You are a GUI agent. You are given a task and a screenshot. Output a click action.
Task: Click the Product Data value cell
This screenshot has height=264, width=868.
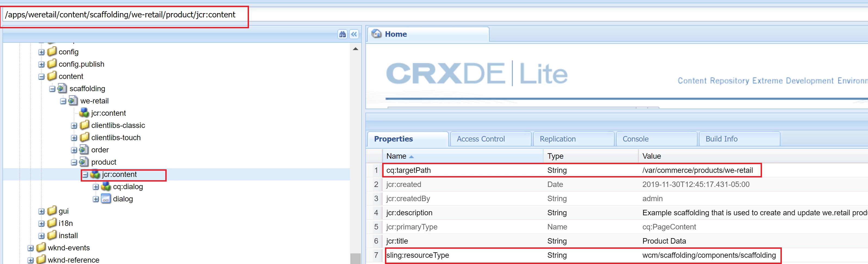(664, 241)
